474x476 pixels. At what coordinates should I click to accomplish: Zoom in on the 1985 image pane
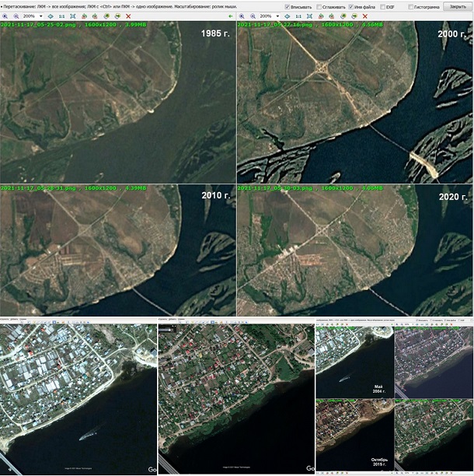click(5, 16)
